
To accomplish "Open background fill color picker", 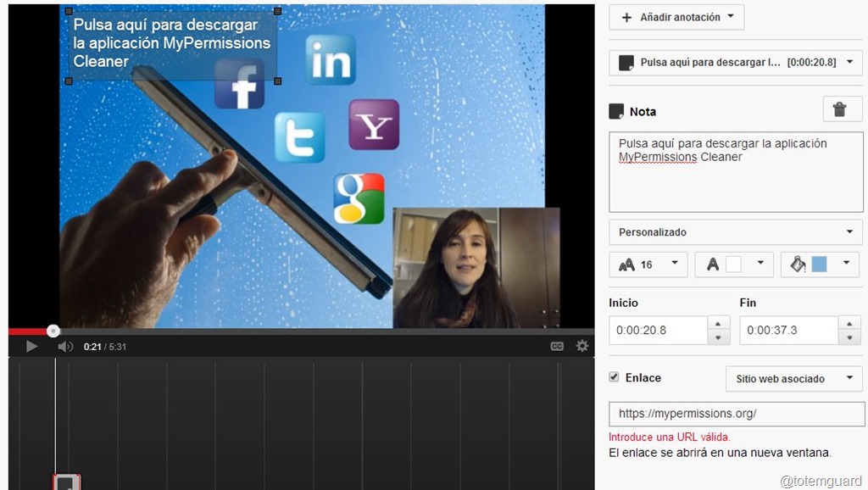I will tap(819, 264).
